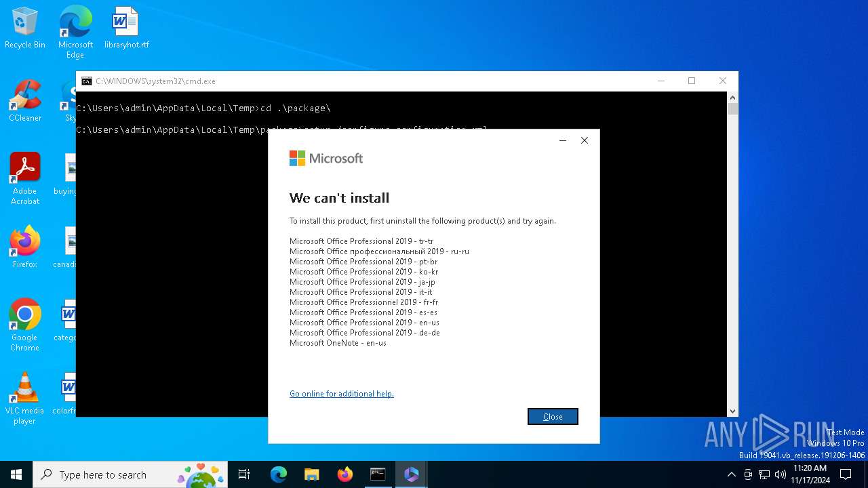Maximize the cmd.exe window
Image resolution: width=868 pixels, height=488 pixels.
click(692, 81)
